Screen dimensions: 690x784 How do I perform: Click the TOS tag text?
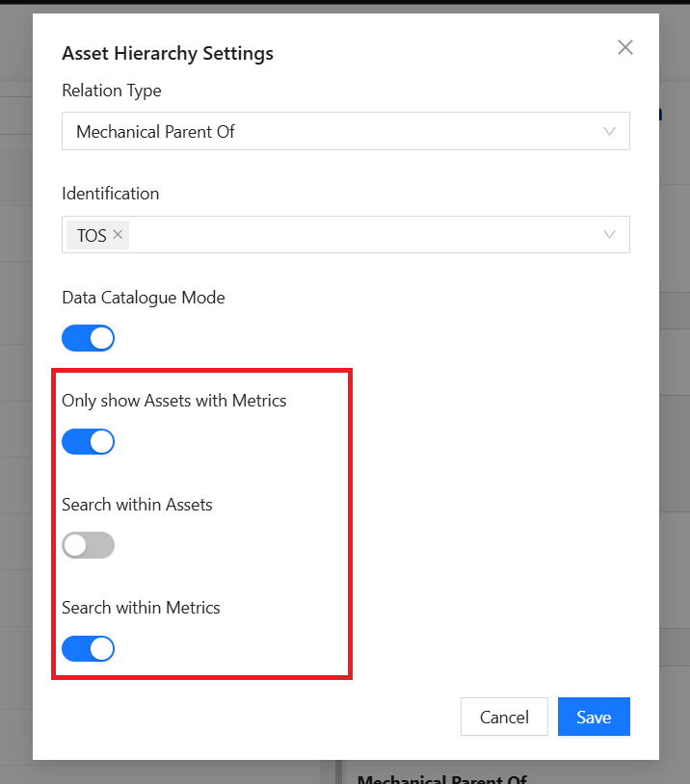coord(92,235)
